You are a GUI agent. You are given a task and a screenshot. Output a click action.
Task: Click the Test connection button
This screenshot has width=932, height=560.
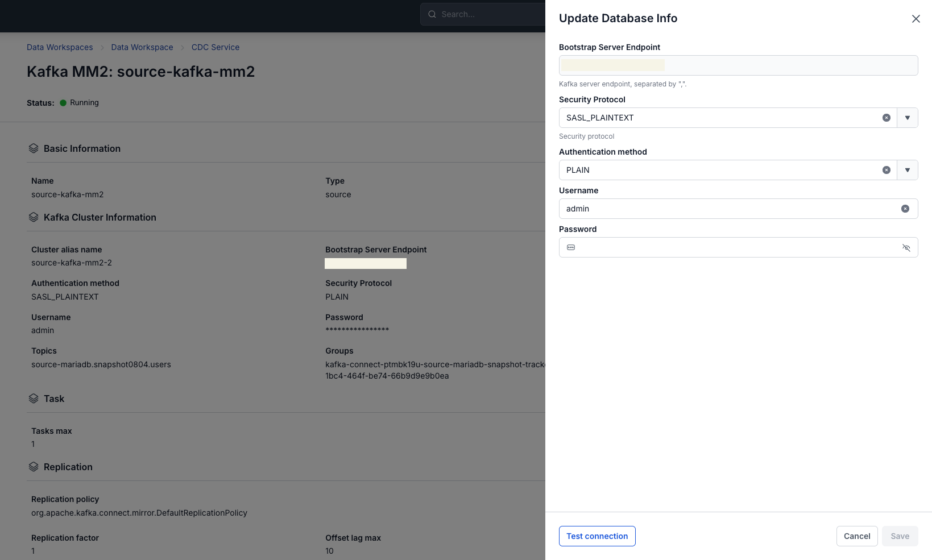(x=597, y=536)
